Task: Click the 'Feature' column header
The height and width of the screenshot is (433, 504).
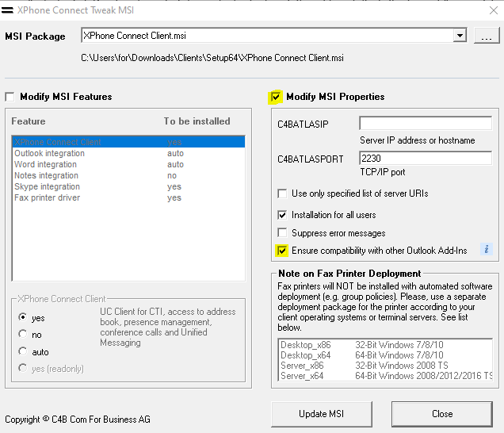Action: [x=29, y=121]
